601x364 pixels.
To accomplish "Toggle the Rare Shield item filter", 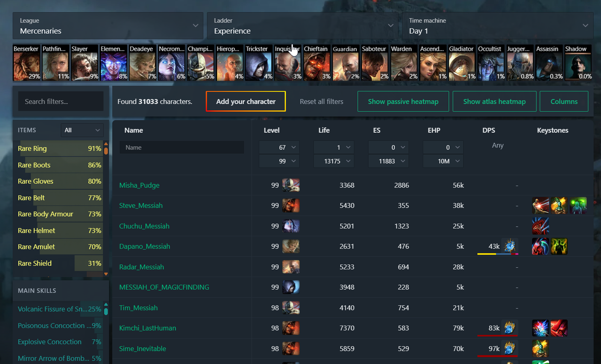I will pos(60,264).
